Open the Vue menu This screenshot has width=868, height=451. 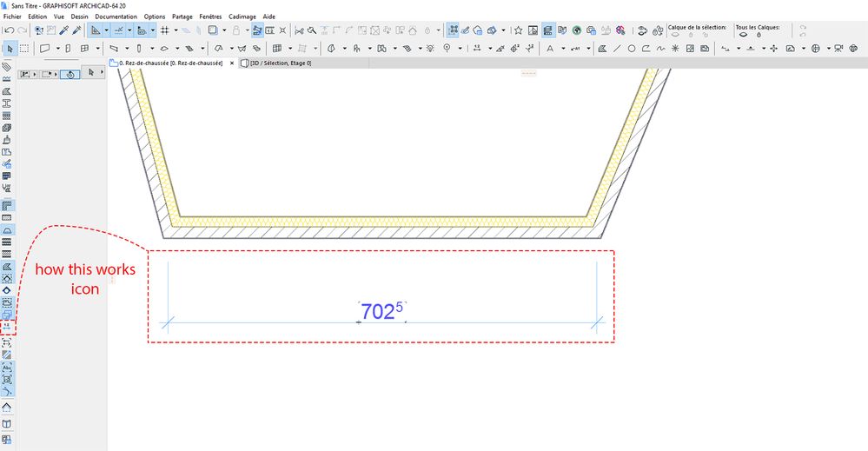(59, 17)
